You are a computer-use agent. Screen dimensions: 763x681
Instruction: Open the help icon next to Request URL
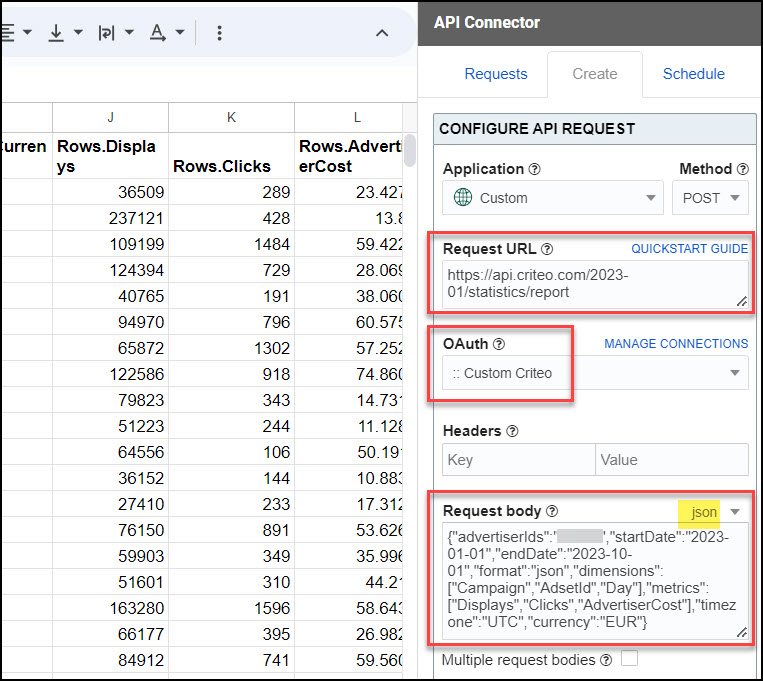547,249
